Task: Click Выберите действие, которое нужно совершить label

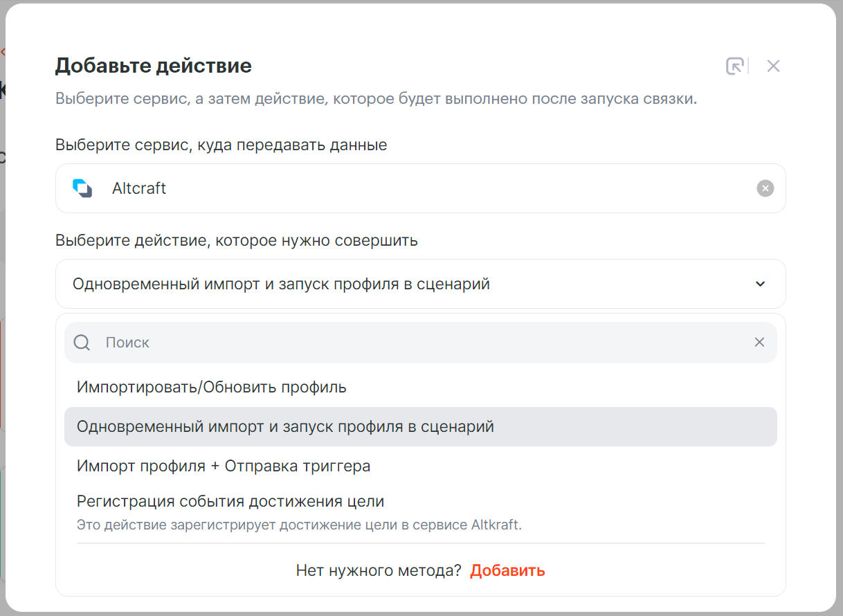Action: pos(237,241)
